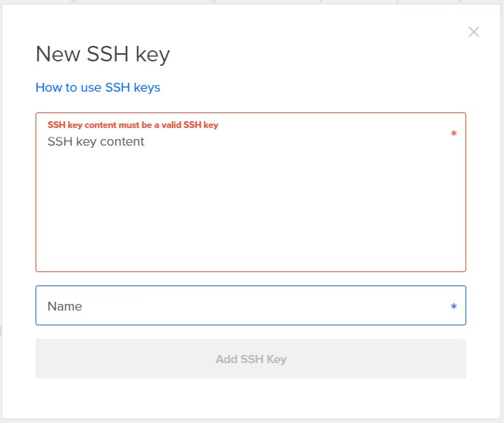Click the red SSH key validation error message
504x423 pixels.
(x=132, y=125)
